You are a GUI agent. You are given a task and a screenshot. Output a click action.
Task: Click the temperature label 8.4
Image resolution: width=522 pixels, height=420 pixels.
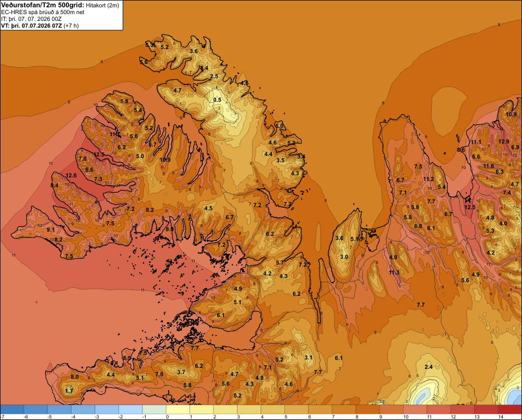point(55,185)
